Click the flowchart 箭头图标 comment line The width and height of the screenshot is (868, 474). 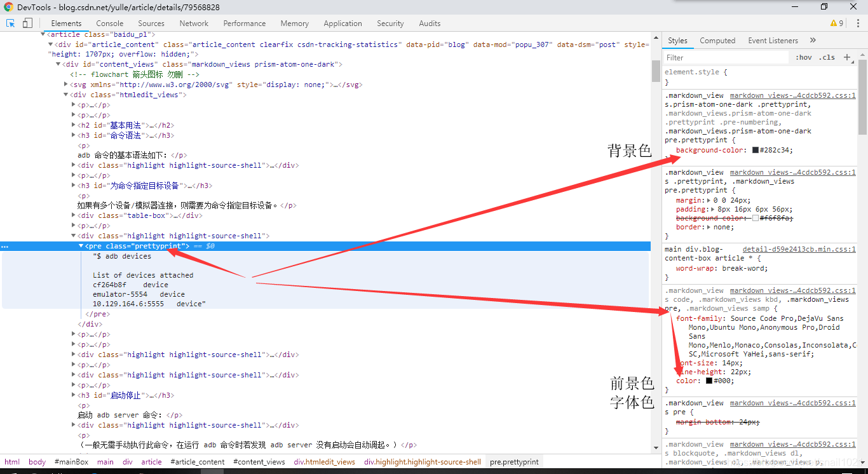(x=134, y=74)
